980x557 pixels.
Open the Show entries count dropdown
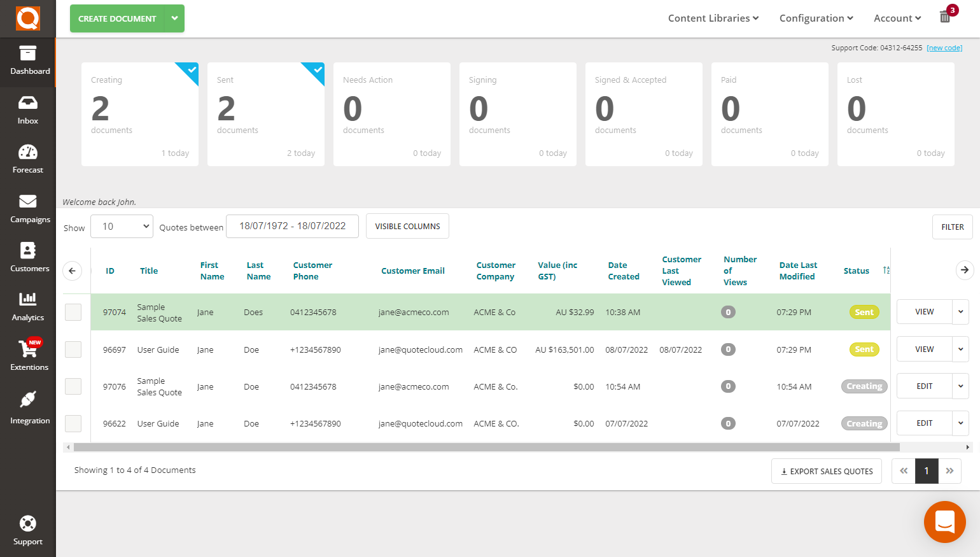click(x=121, y=226)
